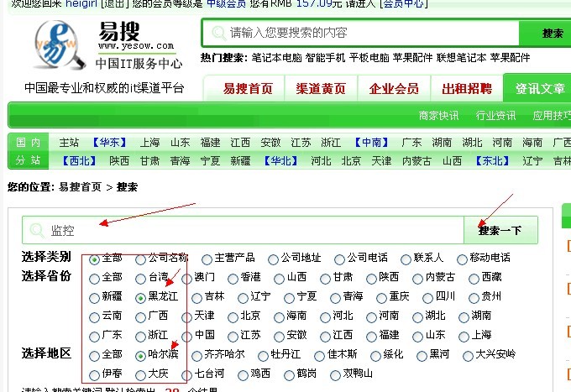Open the 上海 branch site link
571x392 pixels.
(x=149, y=143)
